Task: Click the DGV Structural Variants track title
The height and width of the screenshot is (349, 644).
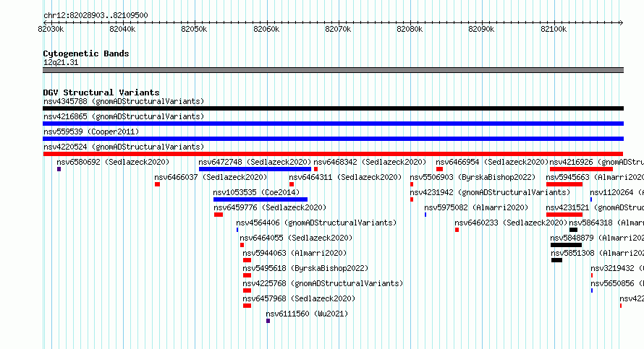Action: [101, 92]
